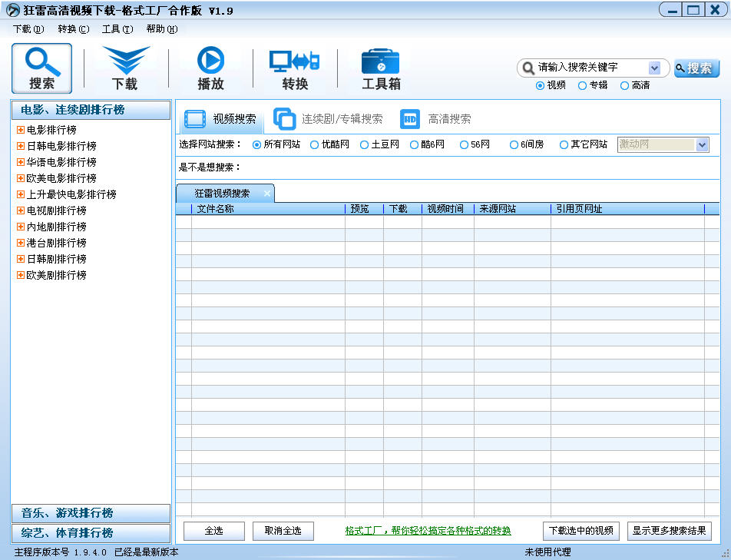Open the 转换 toolbar device icon
This screenshot has width=731, height=560.
[x=295, y=68]
